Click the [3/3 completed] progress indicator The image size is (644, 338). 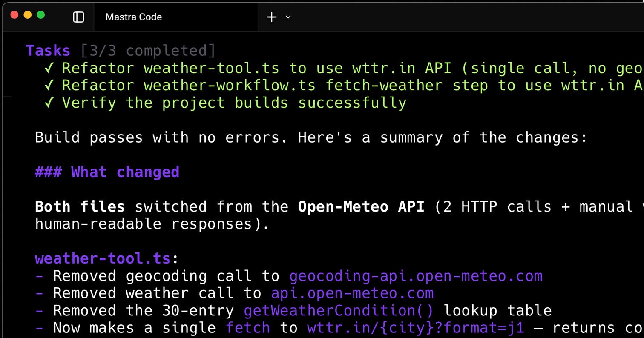click(148, 50)
